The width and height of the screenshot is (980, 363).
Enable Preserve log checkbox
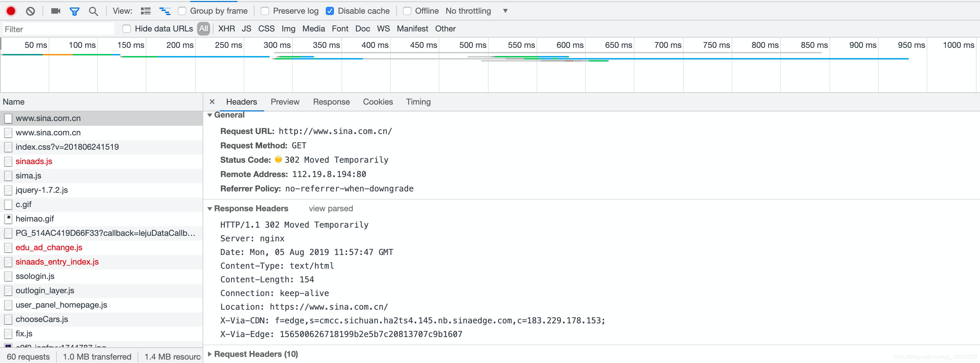click(x=265, y=11)
